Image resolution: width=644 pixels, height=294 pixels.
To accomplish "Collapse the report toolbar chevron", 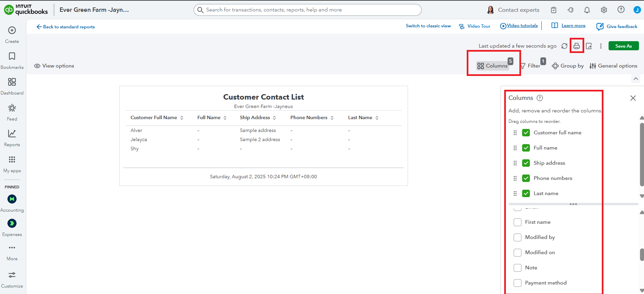I will [636, 79].
